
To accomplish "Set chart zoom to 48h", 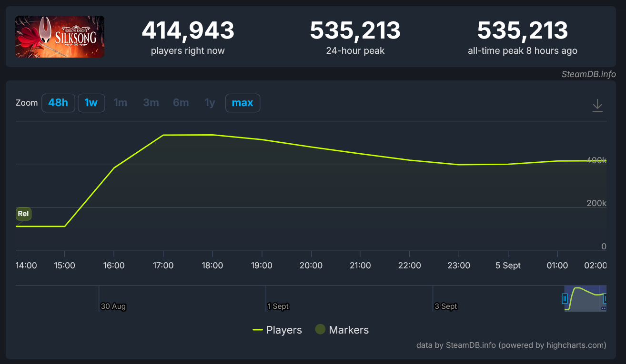I will pos(58,103).
